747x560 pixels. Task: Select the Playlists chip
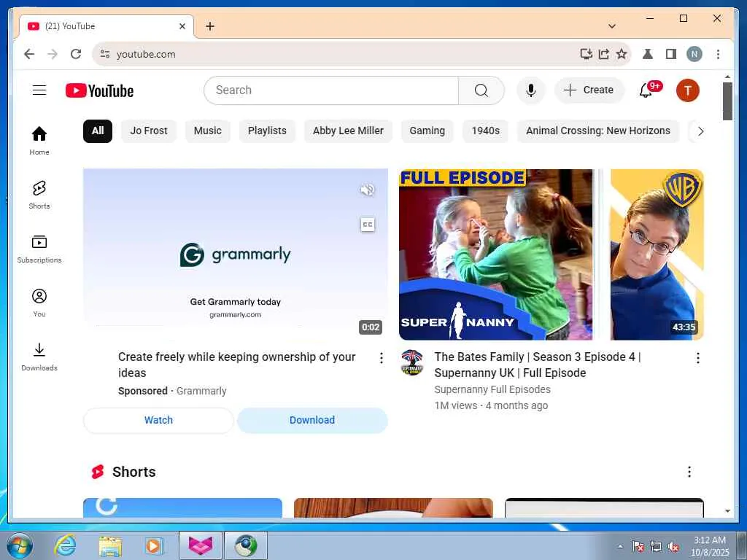tap(267, 131)
